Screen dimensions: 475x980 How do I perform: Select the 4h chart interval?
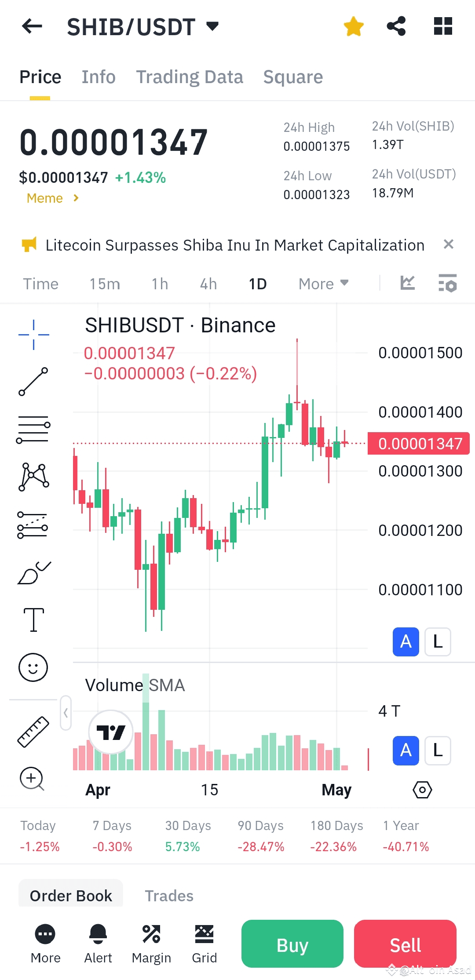click(x=208, y=284)
